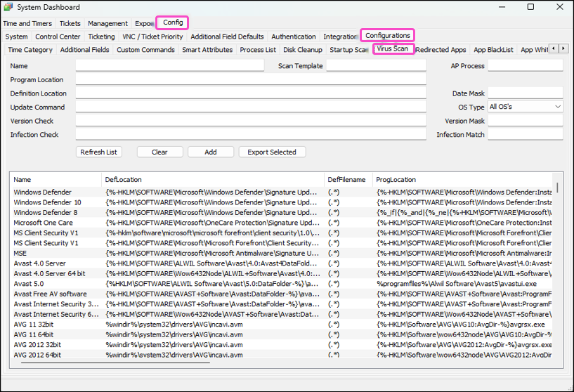The height and width of the screenshot is (392, 574).
Task: Click the System Dashboard app icon
Action: [8, 8]
